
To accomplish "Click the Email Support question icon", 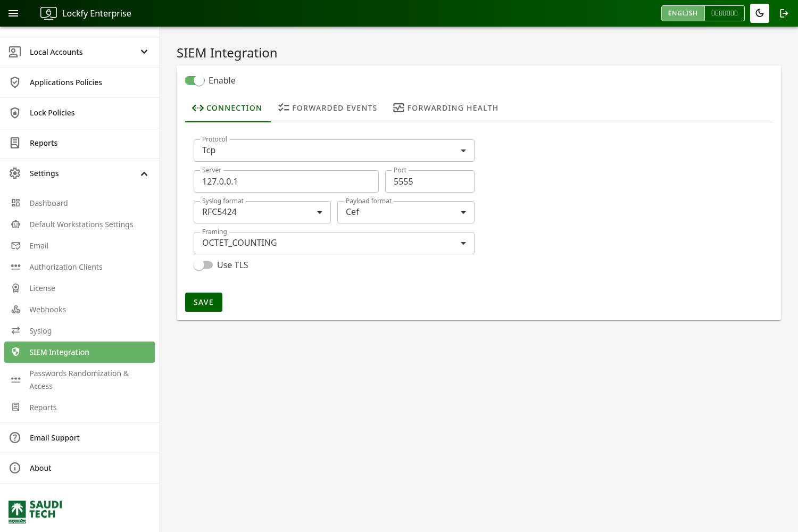I will (x=15, y=438).
